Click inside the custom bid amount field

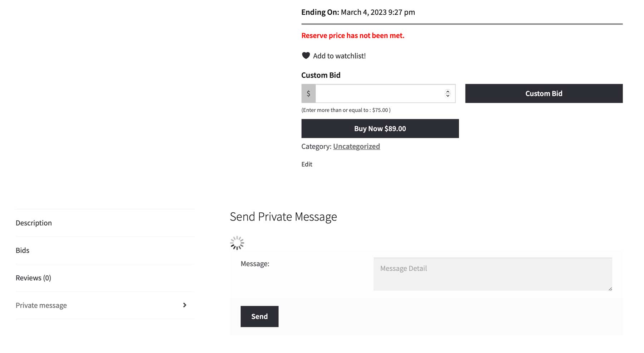coord(379,93)
